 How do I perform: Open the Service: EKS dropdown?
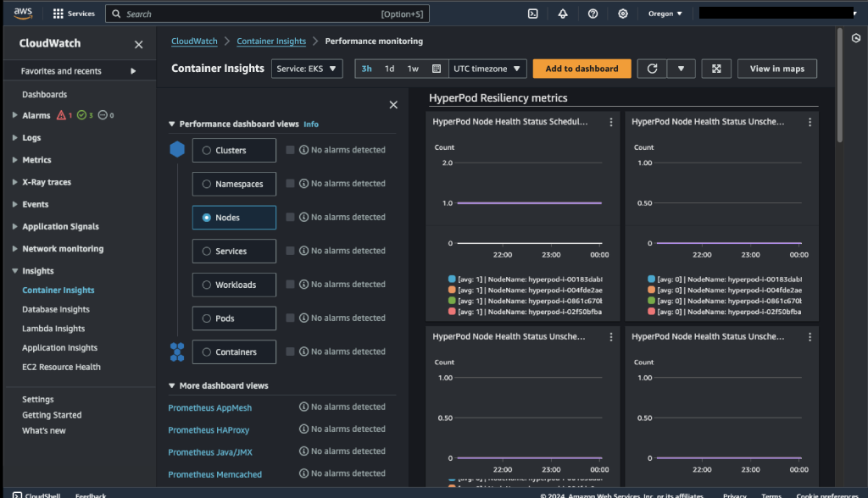(x=307, y=69)
